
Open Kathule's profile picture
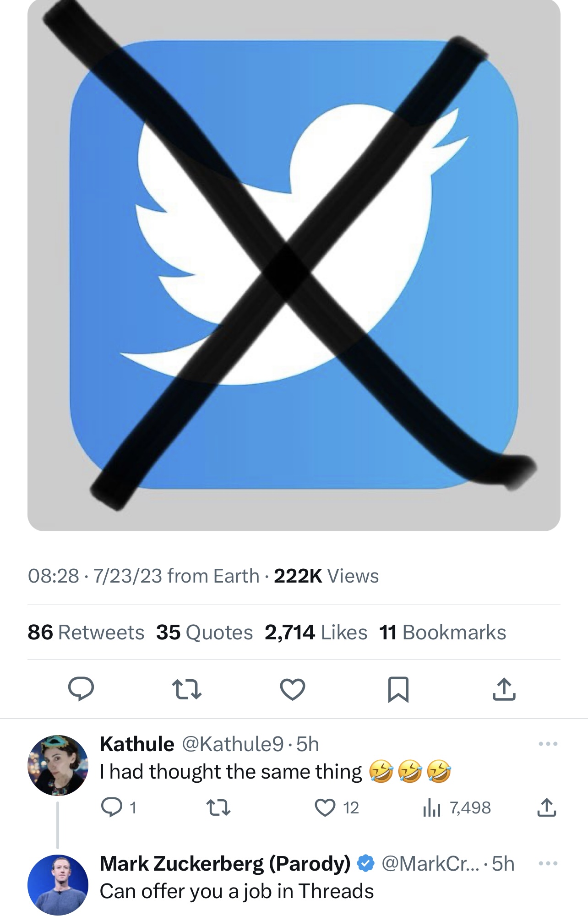click(58, 765)
